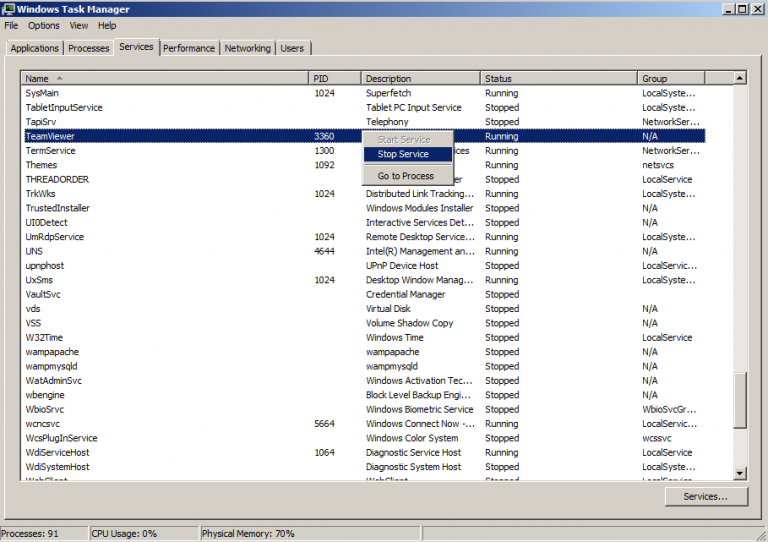Viewport: 768px width, 542px height.
Task: Select the TermService row
Action: coord(365,150)
